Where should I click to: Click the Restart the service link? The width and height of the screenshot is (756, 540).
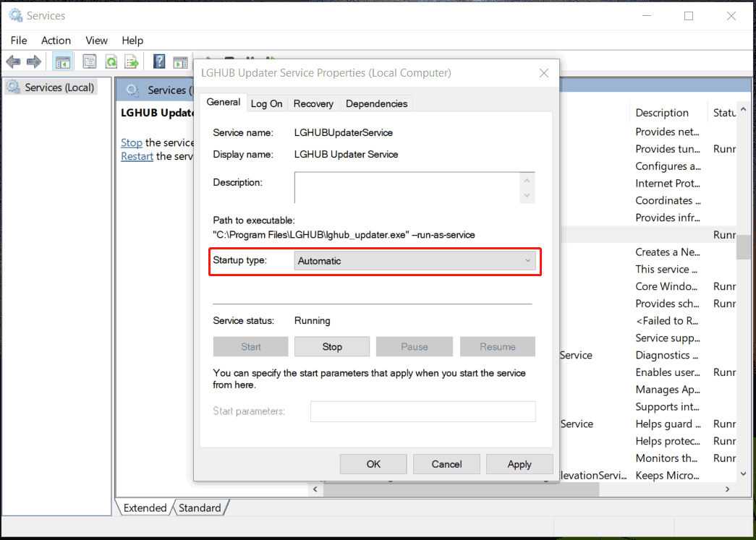(x=137, y=156)
